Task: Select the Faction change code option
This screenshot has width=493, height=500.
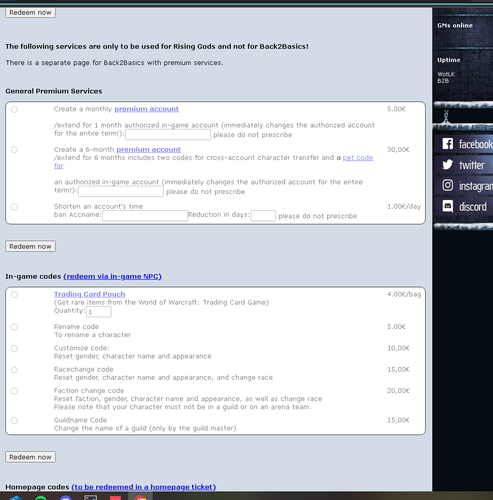Action: [14, 391]
